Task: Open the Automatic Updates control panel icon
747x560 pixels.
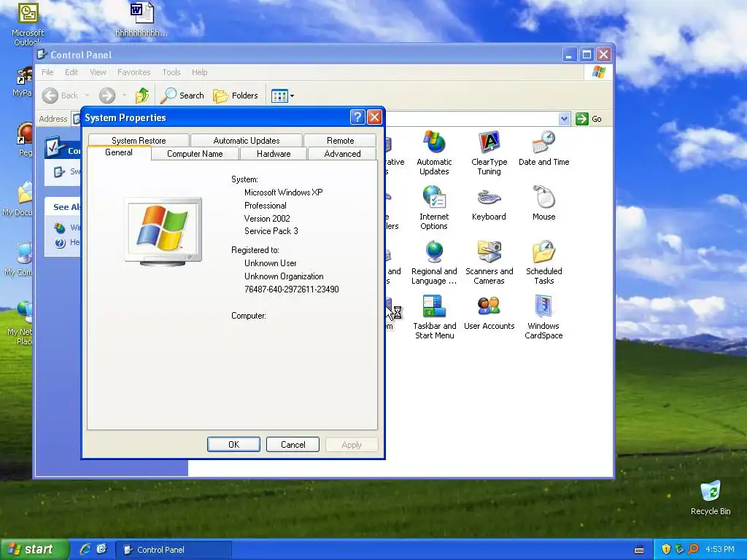Action: 434,153
